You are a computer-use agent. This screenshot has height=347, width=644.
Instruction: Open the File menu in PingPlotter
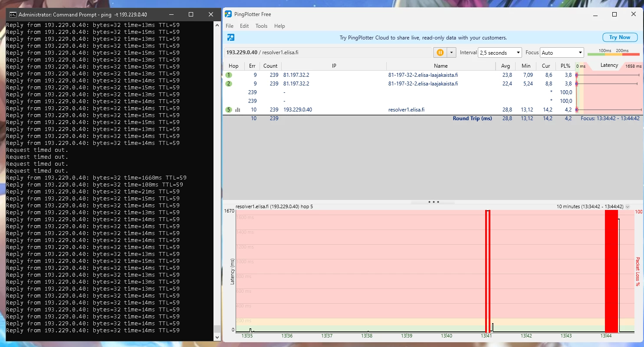pos(230,26)
